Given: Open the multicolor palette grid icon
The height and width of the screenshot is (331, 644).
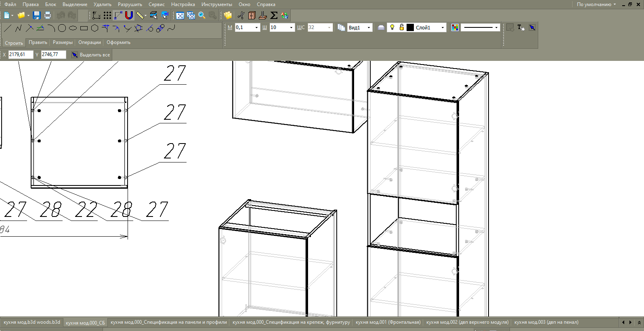Looking at the screenshot, I should pyautogui.click(x=455, y=27).
